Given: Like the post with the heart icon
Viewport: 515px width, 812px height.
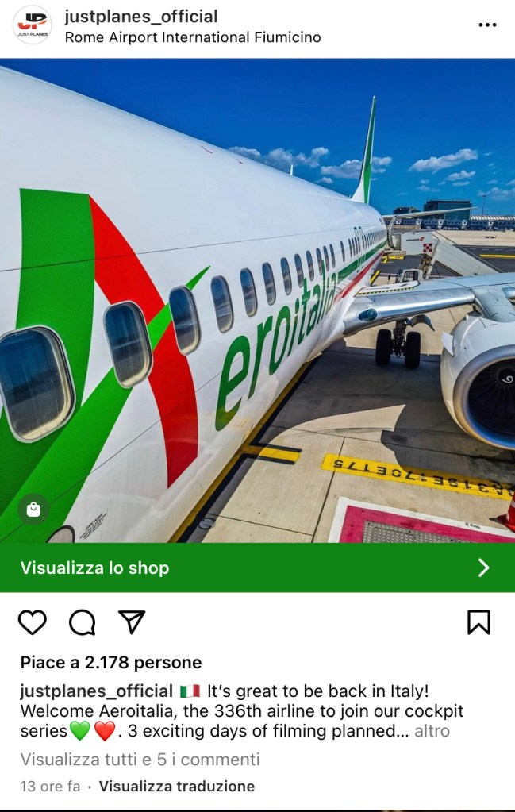Looking at the screenshot, I should point(32,622).
